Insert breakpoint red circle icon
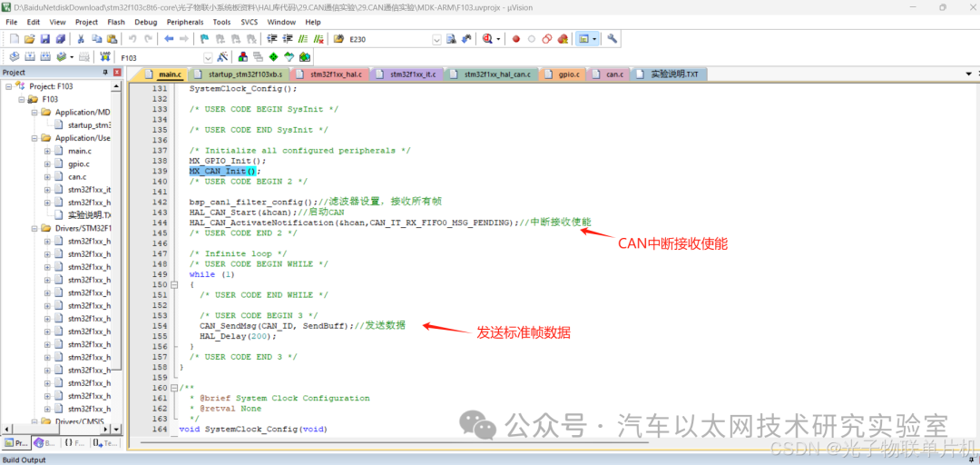 [x=516, y=39]
